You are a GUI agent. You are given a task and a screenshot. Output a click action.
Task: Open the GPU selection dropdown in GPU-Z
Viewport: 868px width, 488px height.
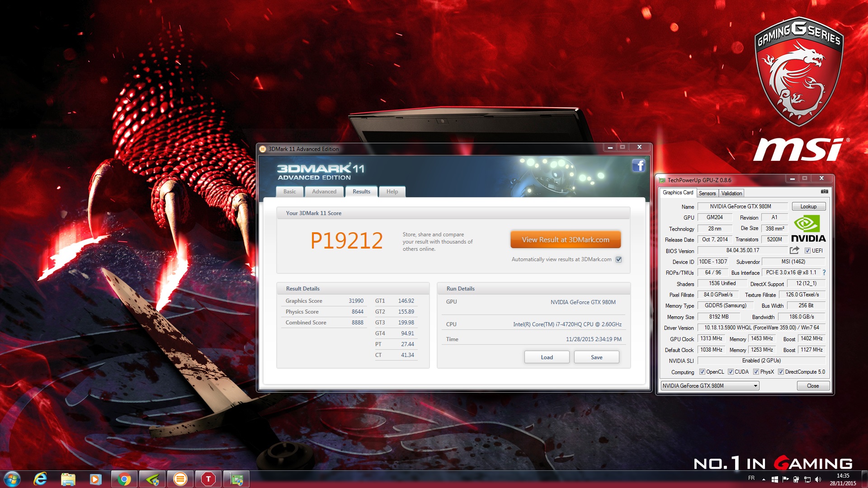click(x=710, y=386)
